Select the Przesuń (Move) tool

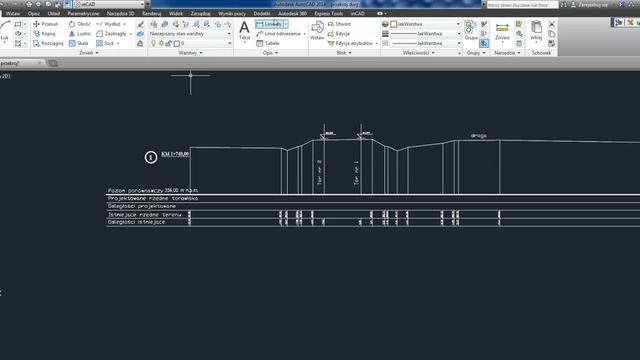[x=46, y=24]
